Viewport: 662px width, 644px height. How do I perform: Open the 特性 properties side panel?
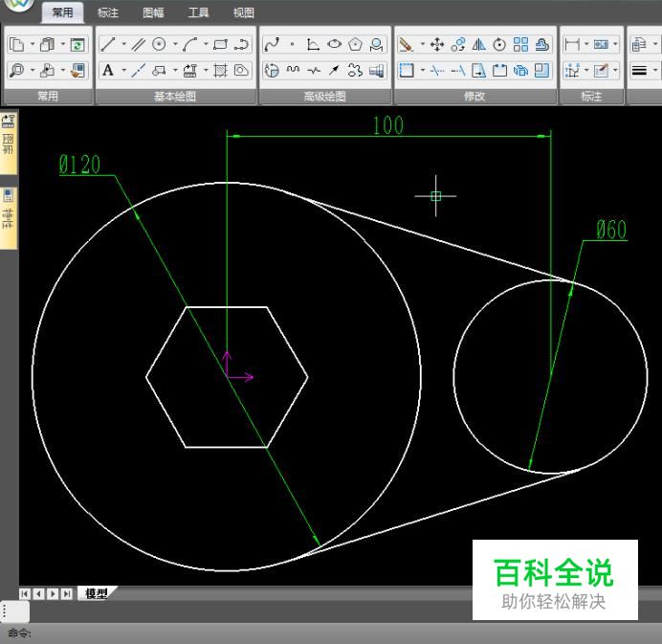[9, 217]
